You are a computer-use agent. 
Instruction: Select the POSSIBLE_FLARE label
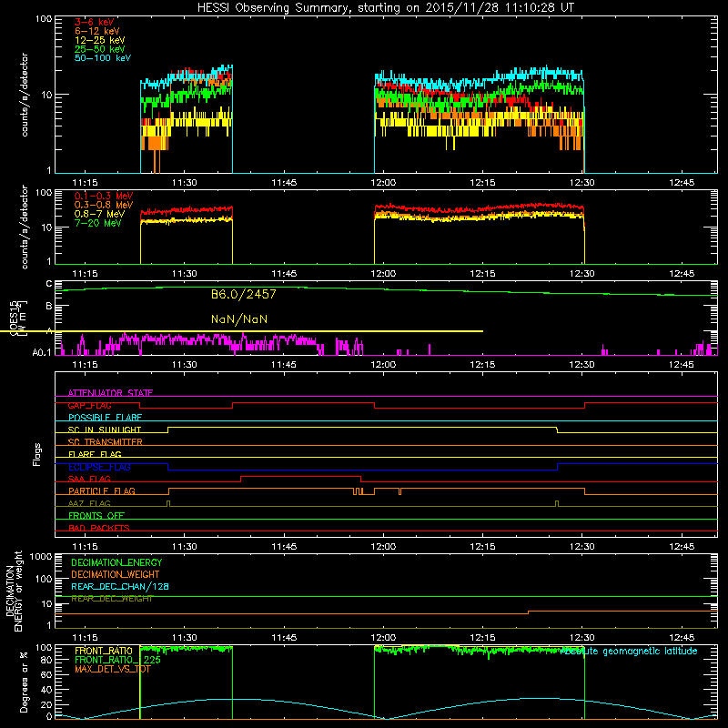(x=105, y=418)
